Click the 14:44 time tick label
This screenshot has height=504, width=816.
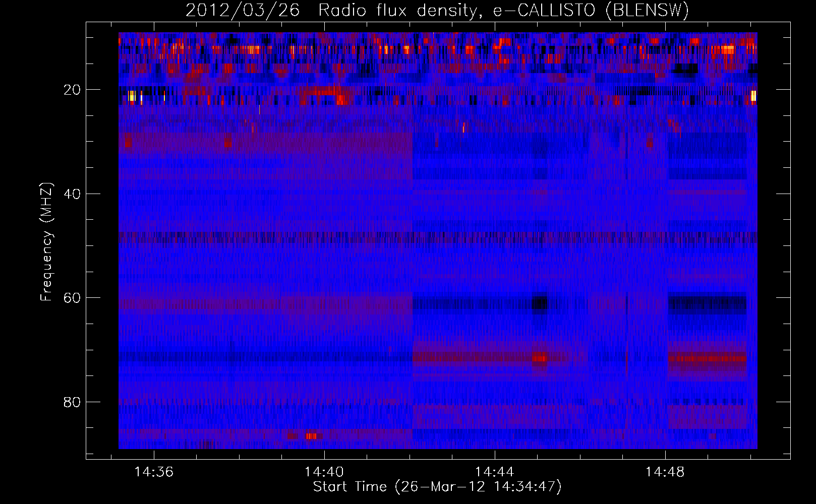coord(495,472)
